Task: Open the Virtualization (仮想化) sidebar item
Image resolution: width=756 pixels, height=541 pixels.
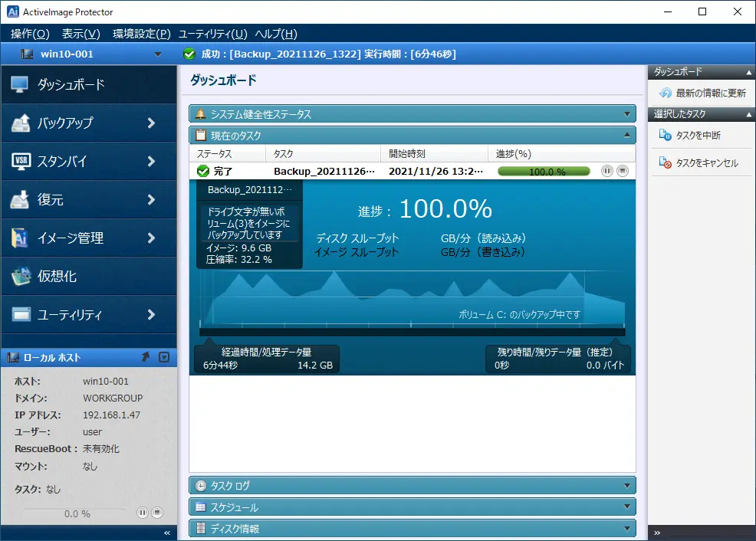Action: (89, 277)
